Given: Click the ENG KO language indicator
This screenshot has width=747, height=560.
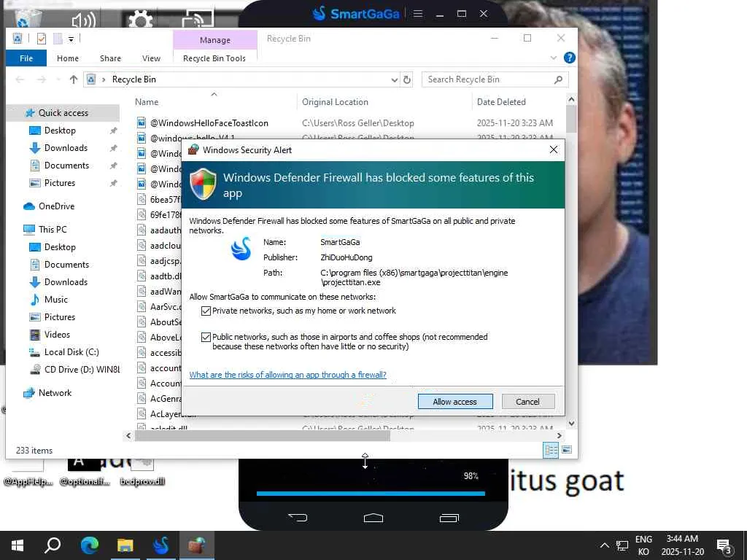Looking at the screenshot, I should click(643, 545).
